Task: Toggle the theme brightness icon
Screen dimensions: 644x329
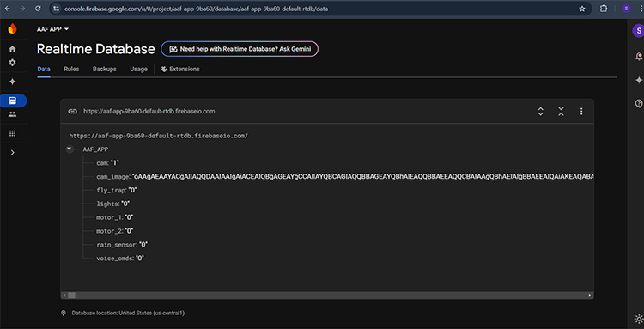Action: point(639,319)
